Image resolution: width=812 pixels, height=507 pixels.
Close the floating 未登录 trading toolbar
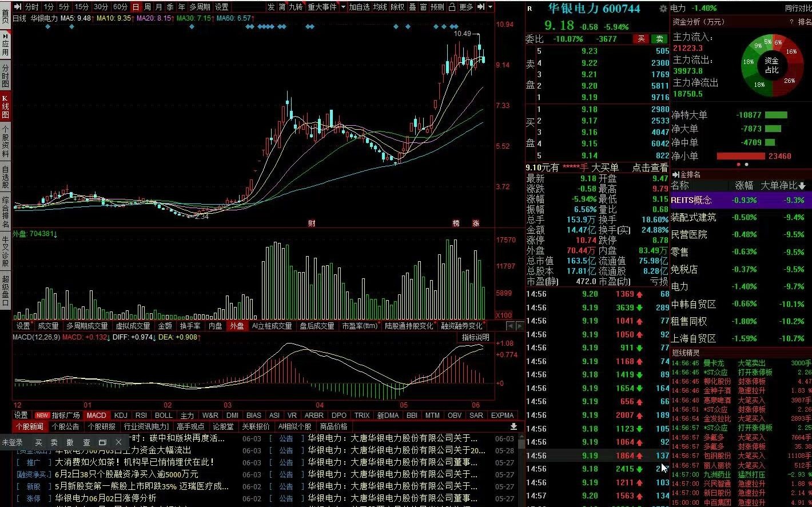click(x=118, y=442)
